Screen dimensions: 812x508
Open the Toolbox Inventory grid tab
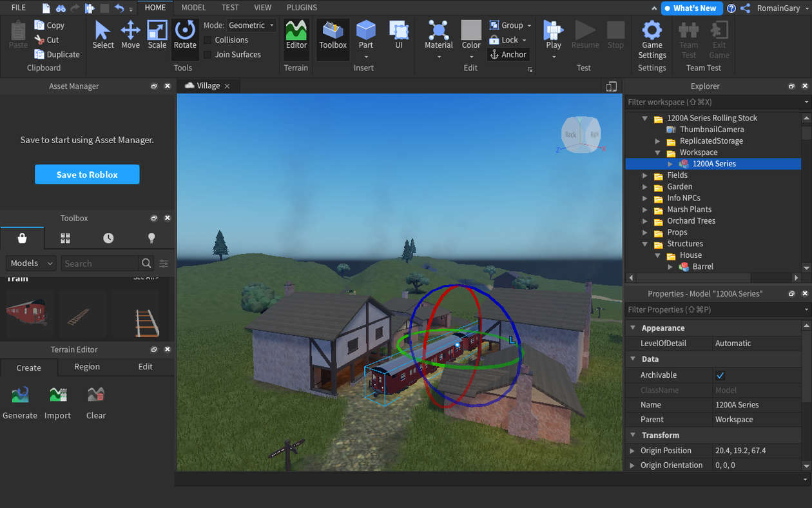click(65, 238)
